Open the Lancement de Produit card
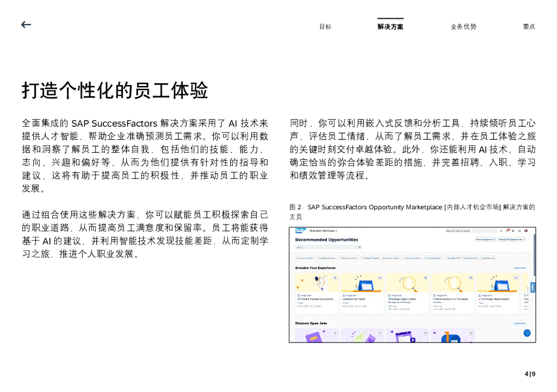Screen dimensions: 557x392 point(362,293)
